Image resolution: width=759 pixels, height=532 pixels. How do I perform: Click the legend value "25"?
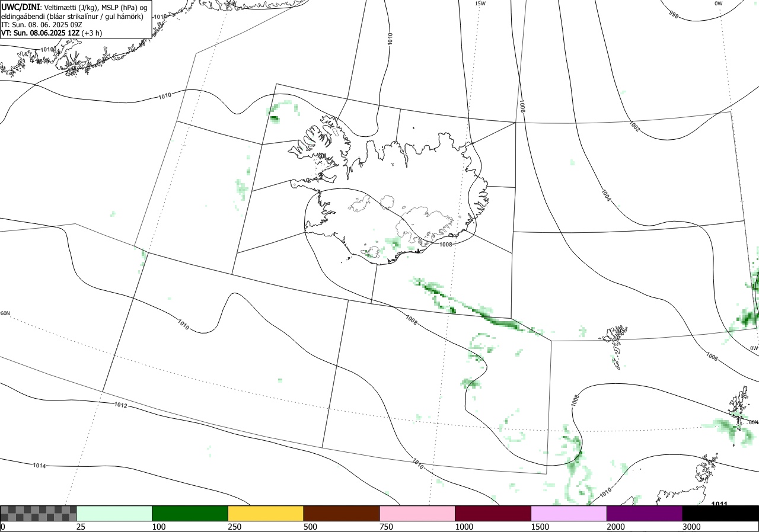pyautogui.click(x=81, y=527)
